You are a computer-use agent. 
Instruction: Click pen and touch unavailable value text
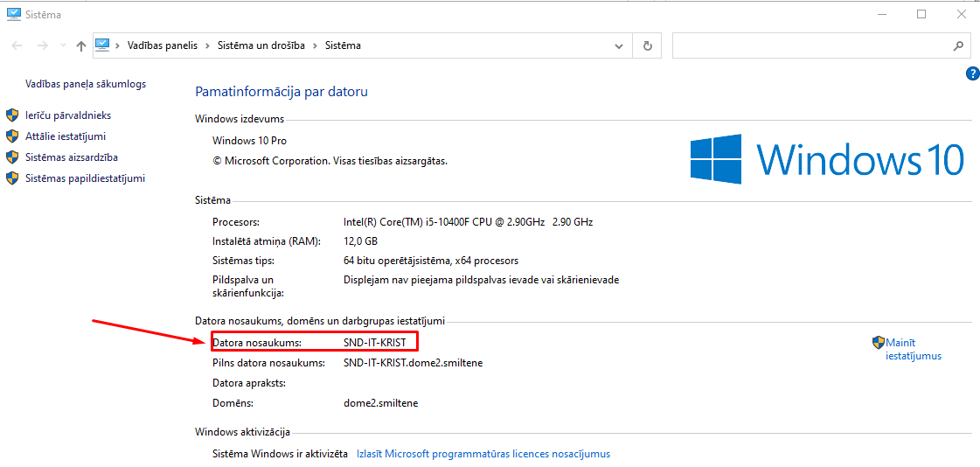coord(481,280)
